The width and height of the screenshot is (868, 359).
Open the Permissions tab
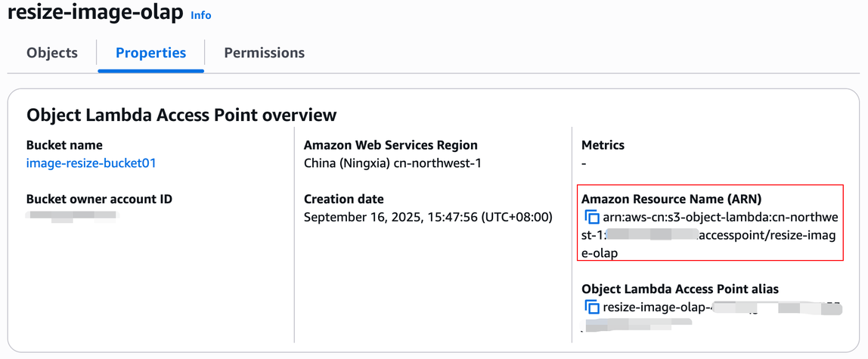tap(265, 53)
